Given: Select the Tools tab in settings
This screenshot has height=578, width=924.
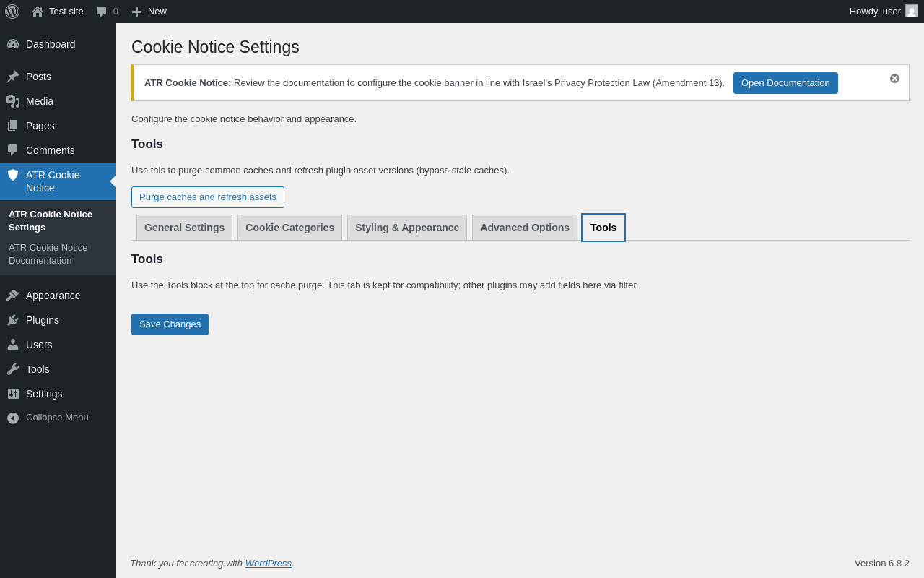Looking at the screenshot, I should tap(603, 228).
